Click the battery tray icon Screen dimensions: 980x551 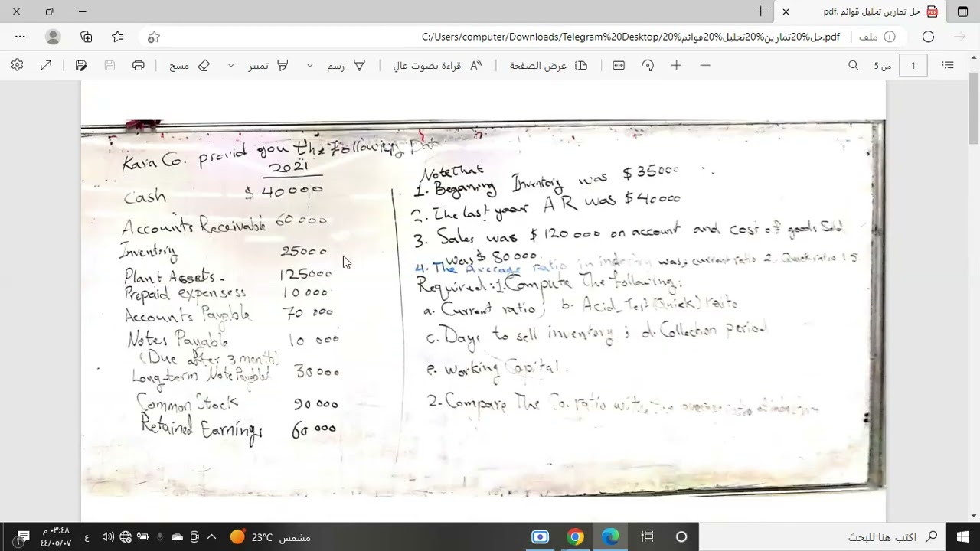coord(142,536)
